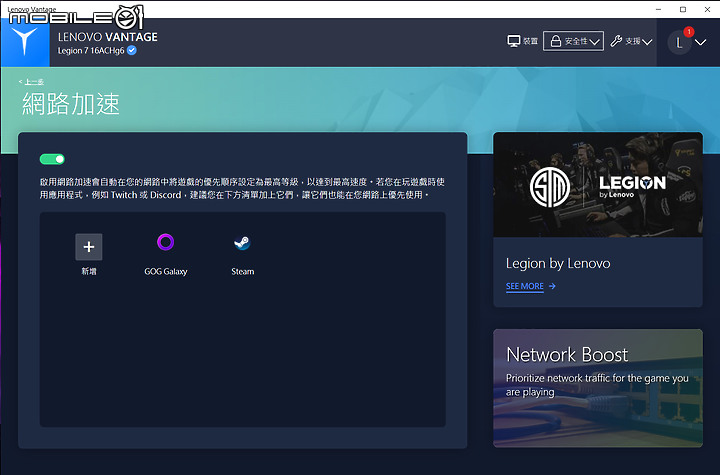Image resolution: width=720 pixels, height=475 pixels.
Task: Open the 裝置 device menu monitor icon
Action: (x=513, y=41)
